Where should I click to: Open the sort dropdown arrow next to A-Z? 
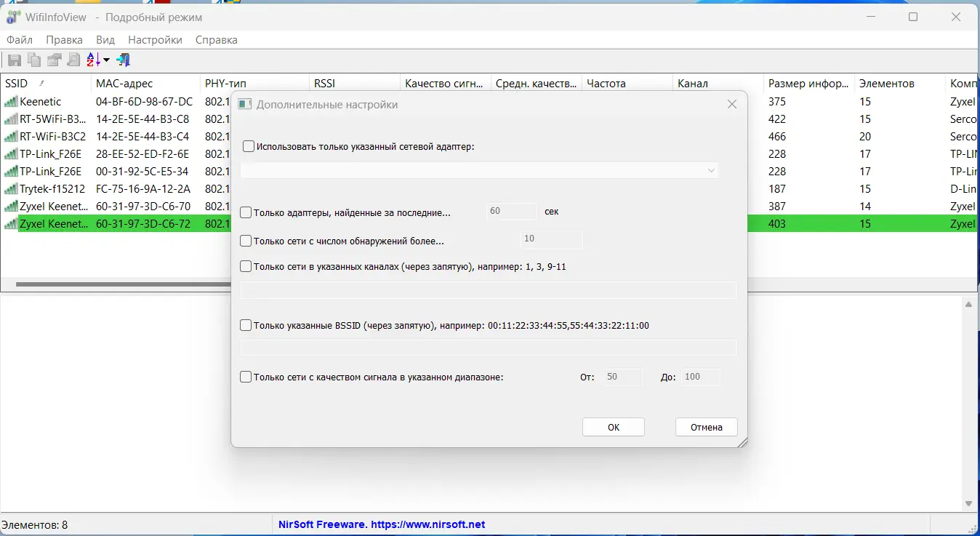point(106,60)
